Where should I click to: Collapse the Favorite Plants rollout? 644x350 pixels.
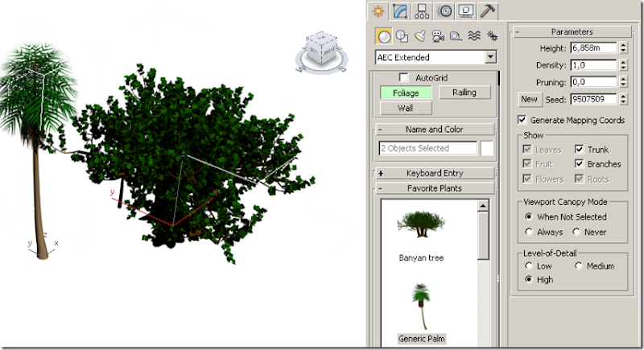[x=435, y=188]
